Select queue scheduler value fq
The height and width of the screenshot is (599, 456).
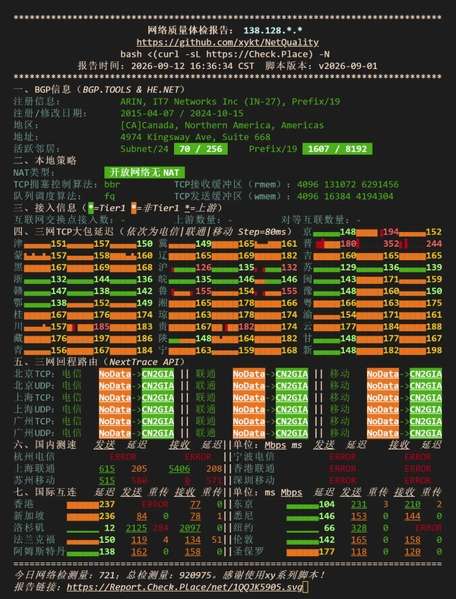110,196
